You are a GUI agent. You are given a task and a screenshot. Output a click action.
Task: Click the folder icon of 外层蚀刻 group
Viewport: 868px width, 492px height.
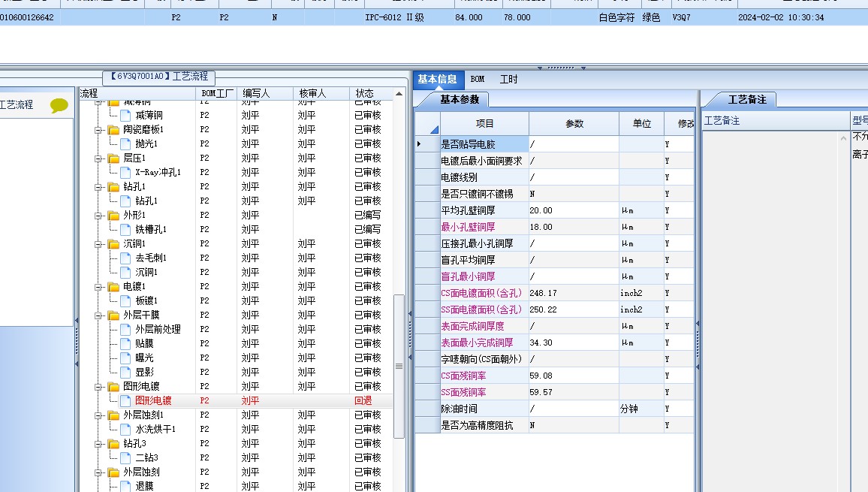tap(113, 472)
